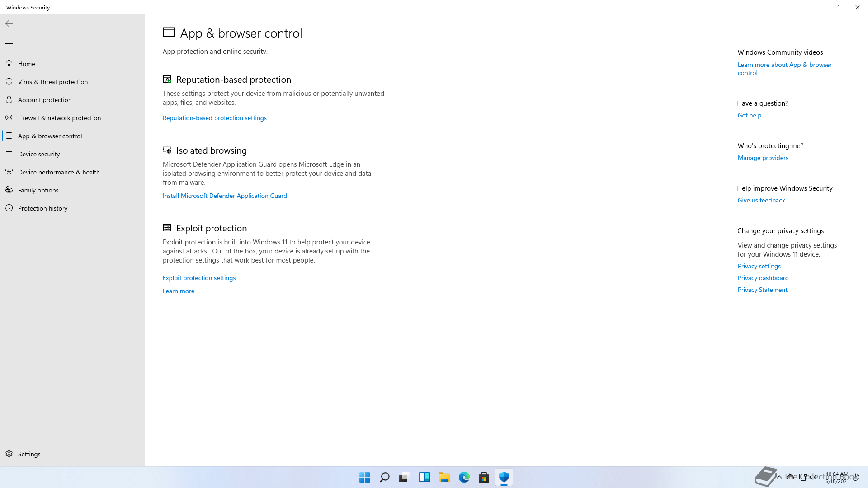Open Firewall & network protection
The image size is (868, 488).
(72, 118)
